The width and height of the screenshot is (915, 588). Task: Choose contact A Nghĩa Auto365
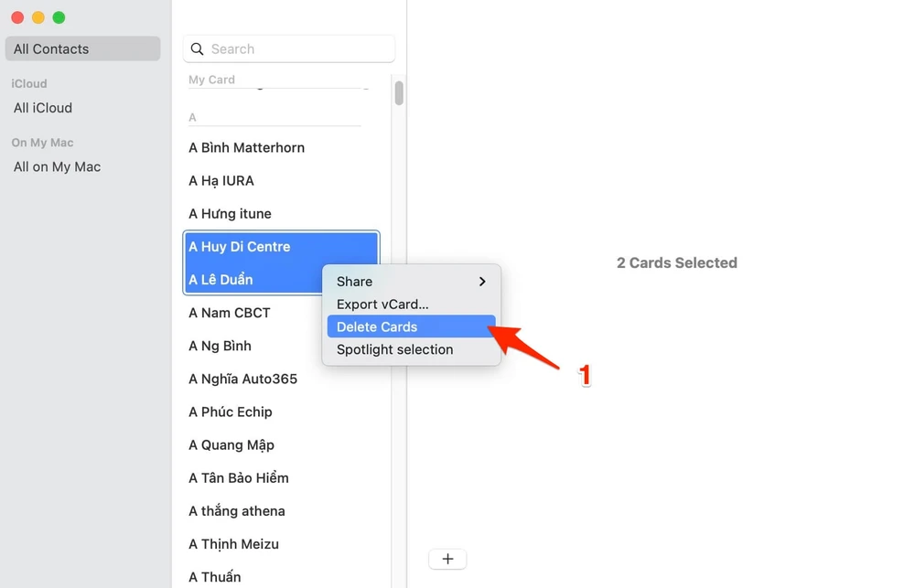click(242, 379)
